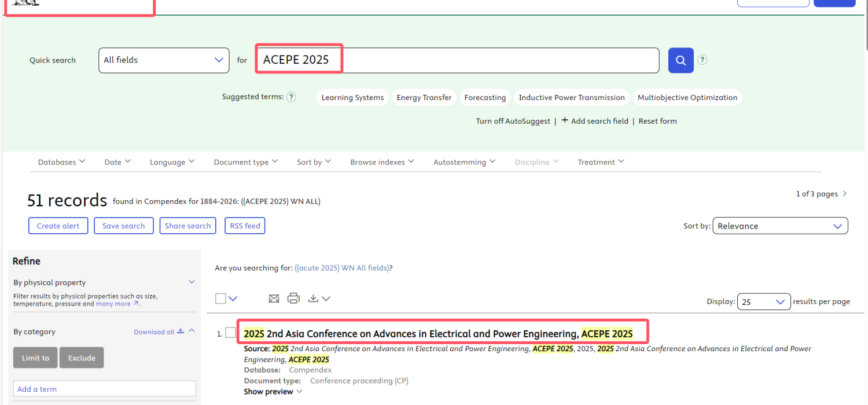
Task: Open the Language filter menu
Action: click(172, 162)
